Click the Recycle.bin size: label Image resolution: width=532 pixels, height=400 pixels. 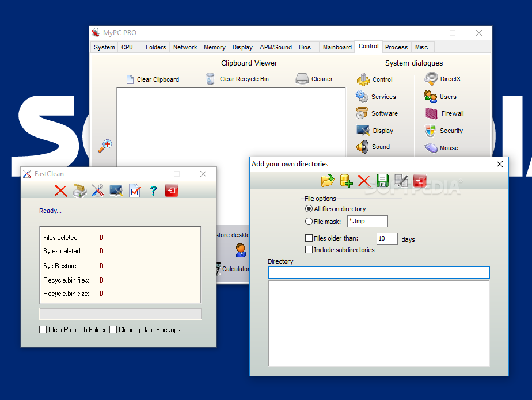(66, 294)
